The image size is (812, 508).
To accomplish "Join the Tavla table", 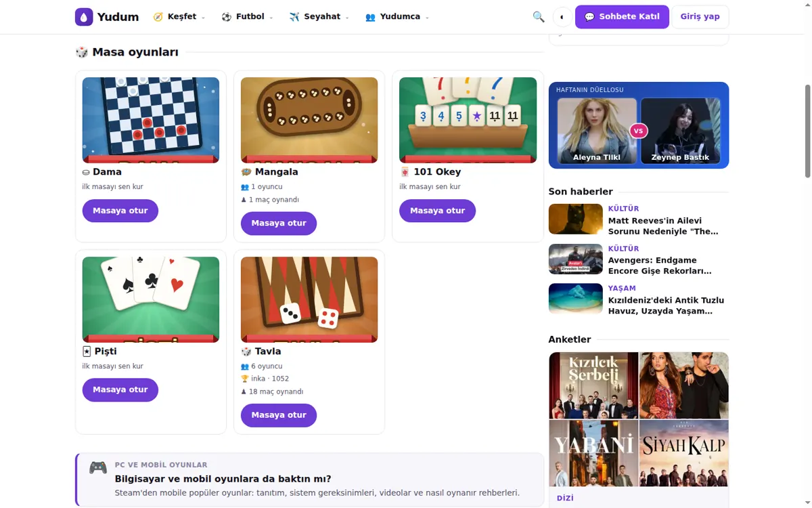I will [x=279, y=415].
